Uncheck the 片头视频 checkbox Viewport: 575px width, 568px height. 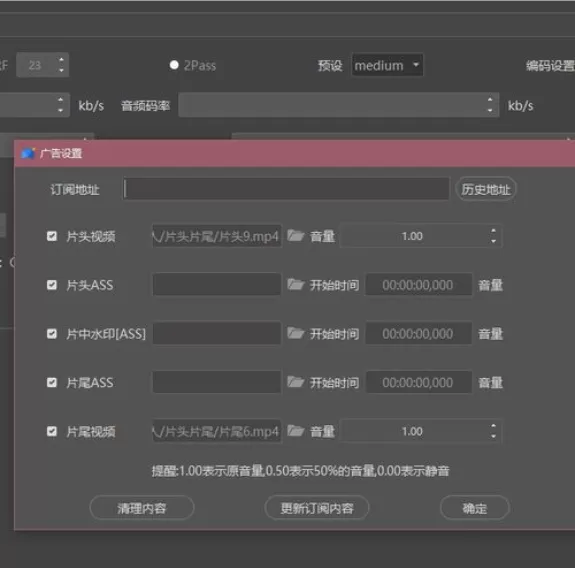coord(52,236)
